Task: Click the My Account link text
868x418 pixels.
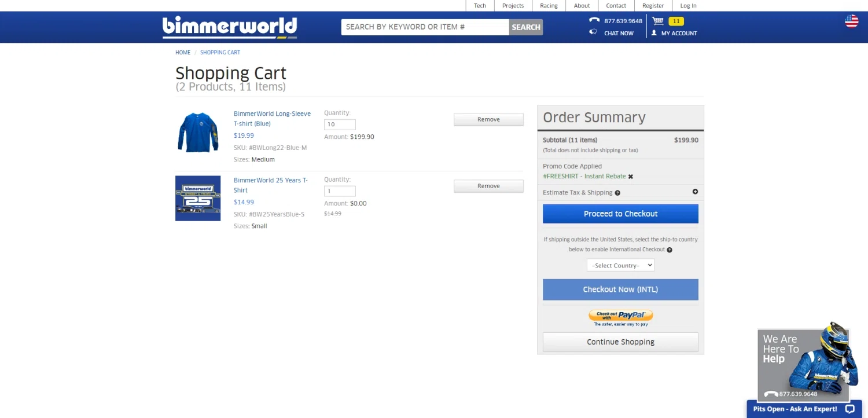Action: 679,34
